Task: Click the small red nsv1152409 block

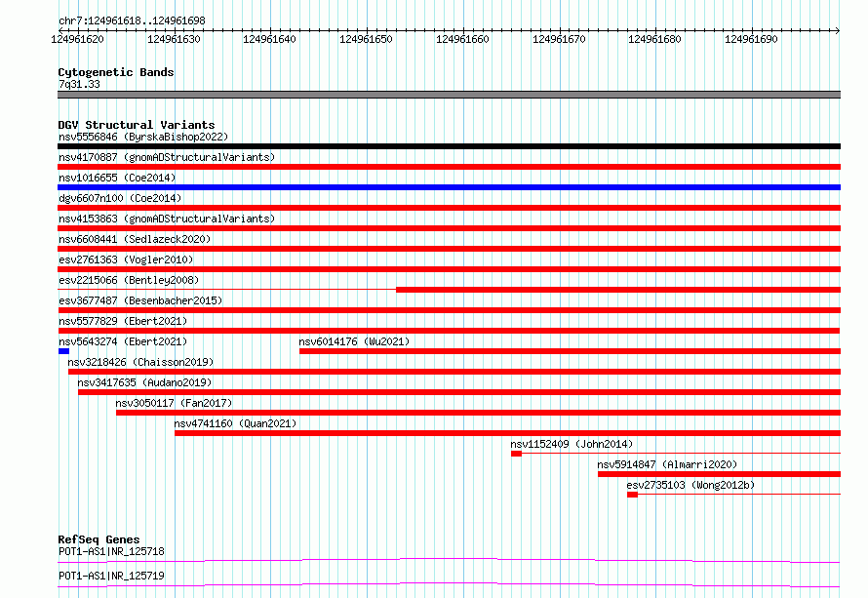Action: 516,454
